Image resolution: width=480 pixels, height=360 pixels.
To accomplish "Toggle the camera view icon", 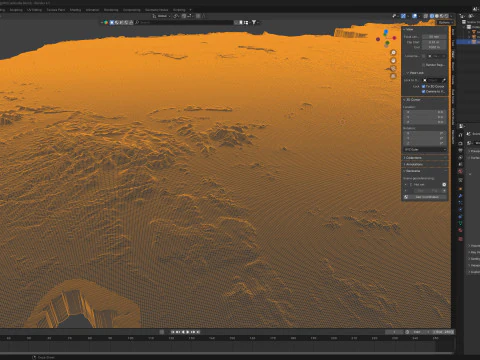I will coord(393,68).
